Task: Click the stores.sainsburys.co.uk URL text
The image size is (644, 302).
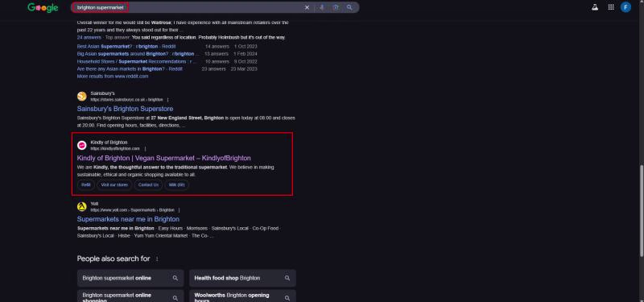Action: tap(126, 100)
